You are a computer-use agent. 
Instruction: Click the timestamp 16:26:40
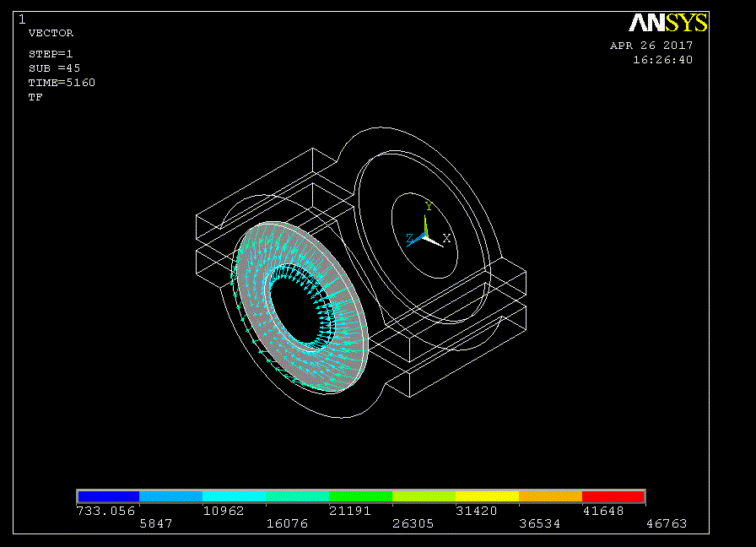coord(663,60)
